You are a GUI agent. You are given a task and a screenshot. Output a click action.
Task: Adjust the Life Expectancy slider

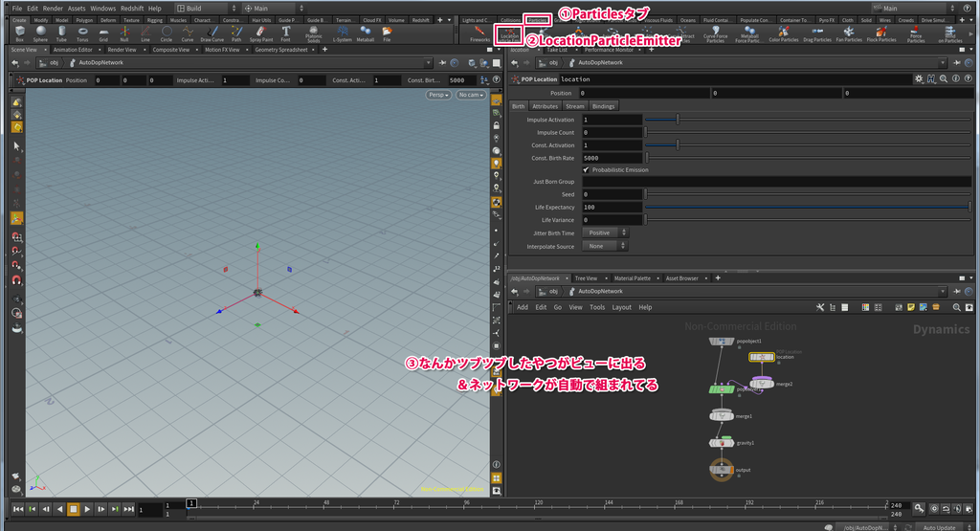click(808, 207)
